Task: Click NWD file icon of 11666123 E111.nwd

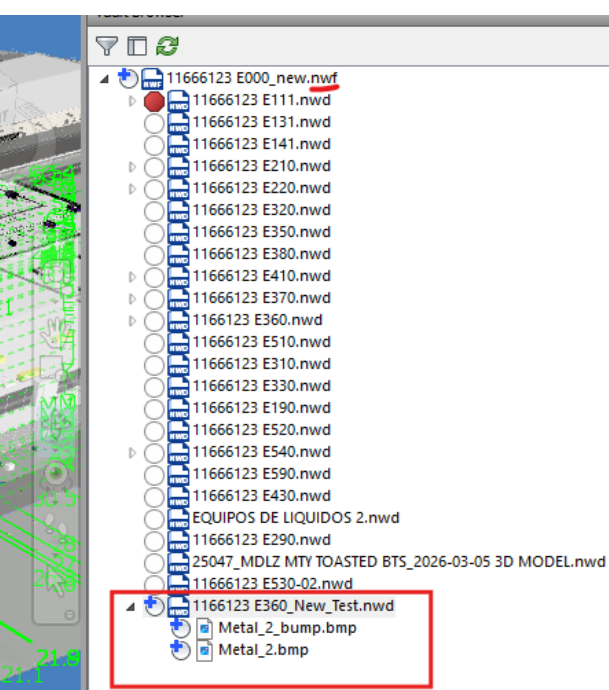Action: click(x=178, y=100)
